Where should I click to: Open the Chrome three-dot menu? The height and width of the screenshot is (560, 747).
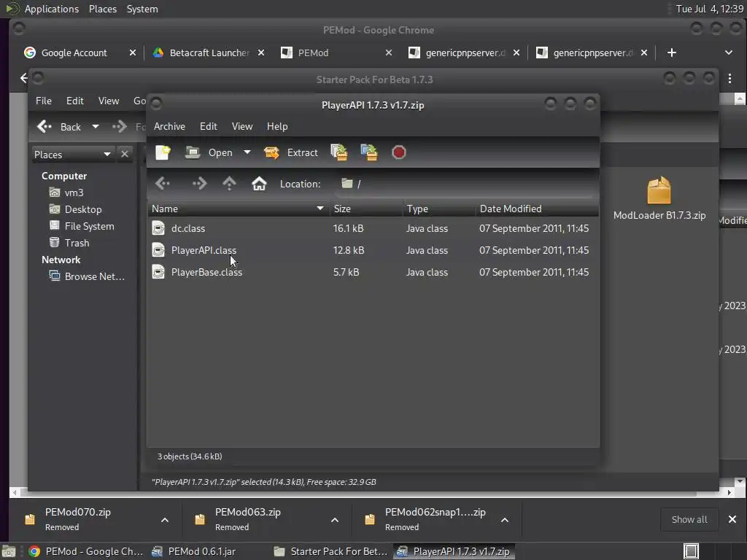(729, 79)
